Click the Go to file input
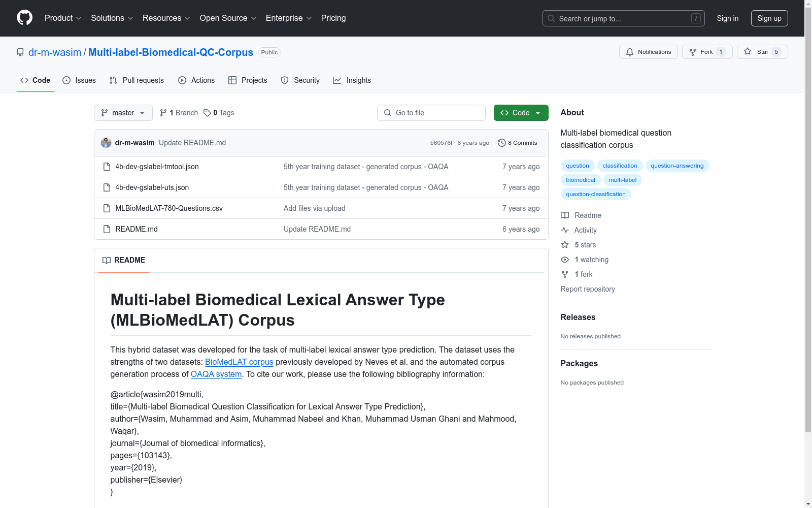The image size is (812, 508). click(431, 113)
